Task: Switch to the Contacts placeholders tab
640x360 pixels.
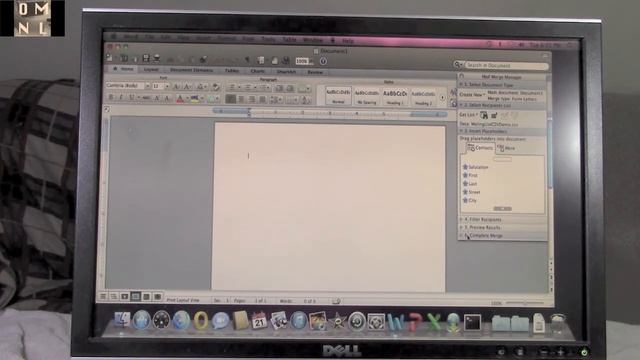Action: (x=480, y=148)
